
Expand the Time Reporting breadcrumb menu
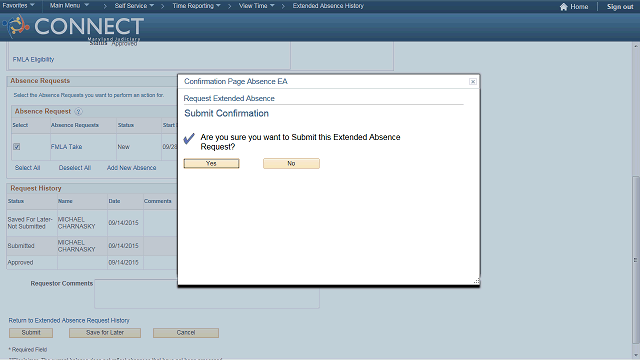point(196,6)
